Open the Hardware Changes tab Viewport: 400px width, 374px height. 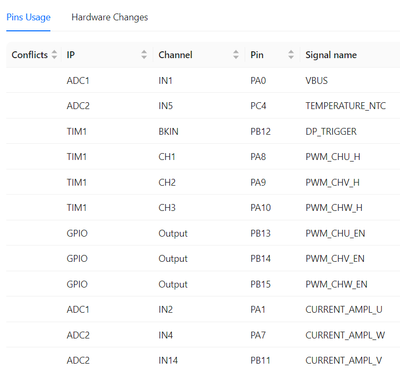click(x=110, y=17)
